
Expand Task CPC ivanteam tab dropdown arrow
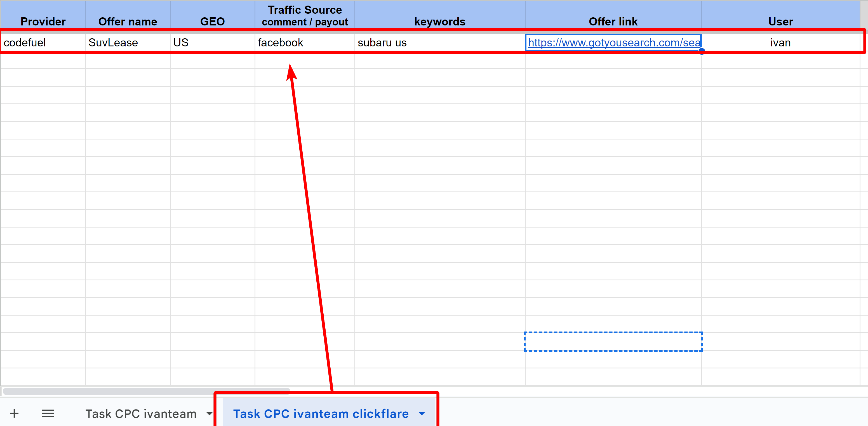coord(209,413)
